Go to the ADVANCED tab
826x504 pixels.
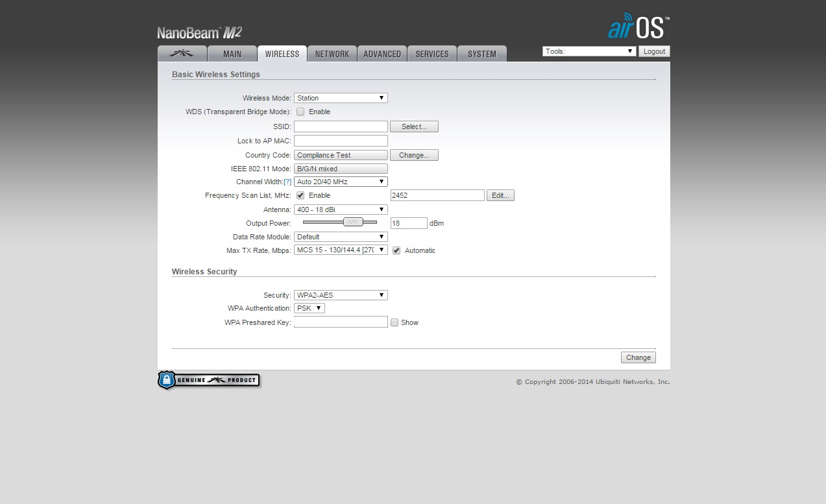382,54
